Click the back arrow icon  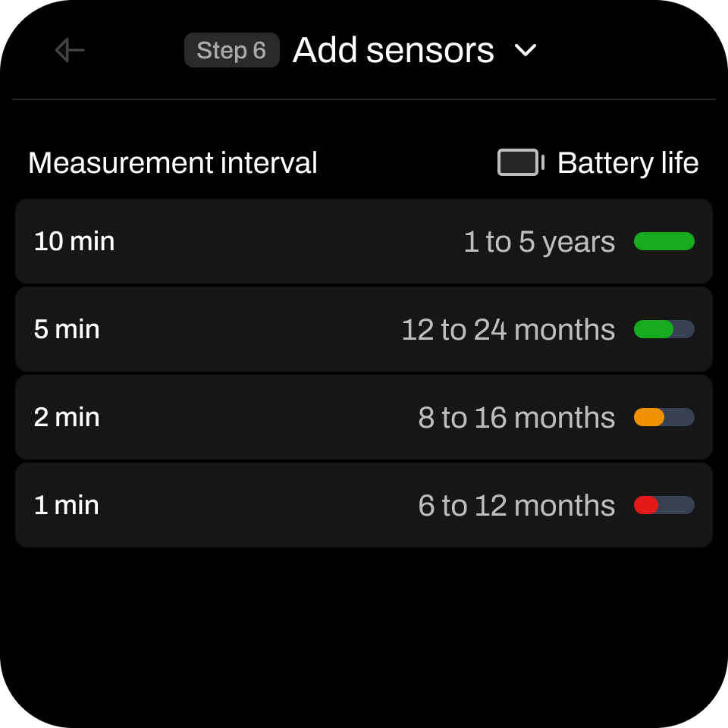[x=70, y=50]
